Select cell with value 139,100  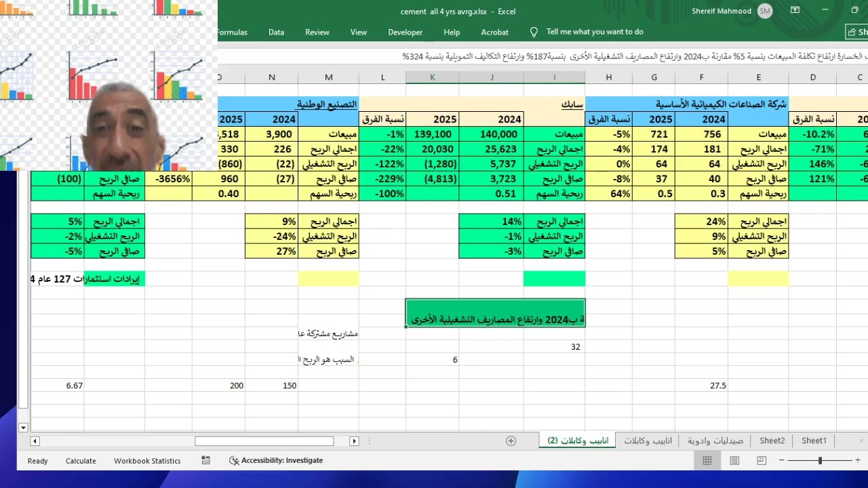pyautogui.click(x=433, y=134)
